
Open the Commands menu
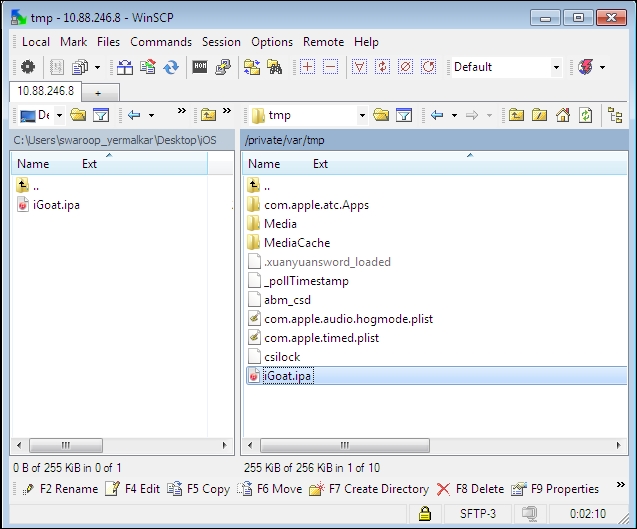160,42
